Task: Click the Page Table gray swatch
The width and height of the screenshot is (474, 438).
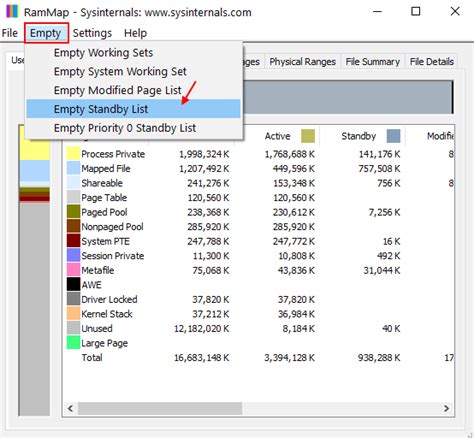Action: click(73, 197)
